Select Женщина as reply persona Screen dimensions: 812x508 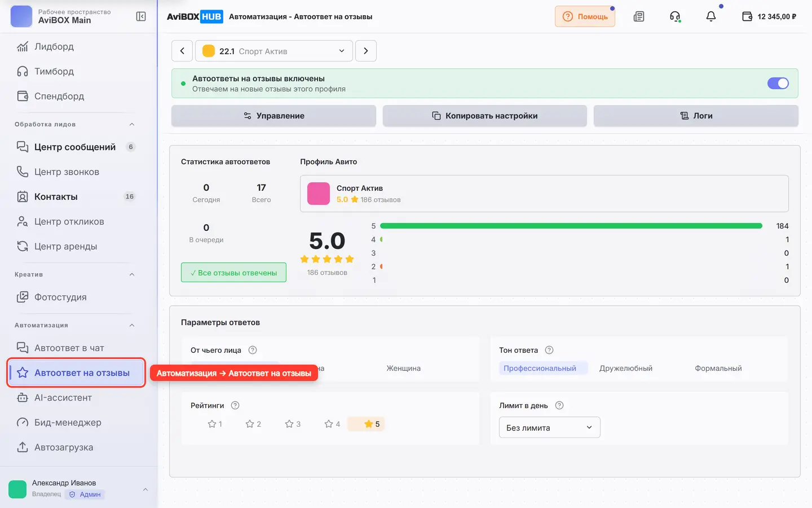[x=403, y=368]
